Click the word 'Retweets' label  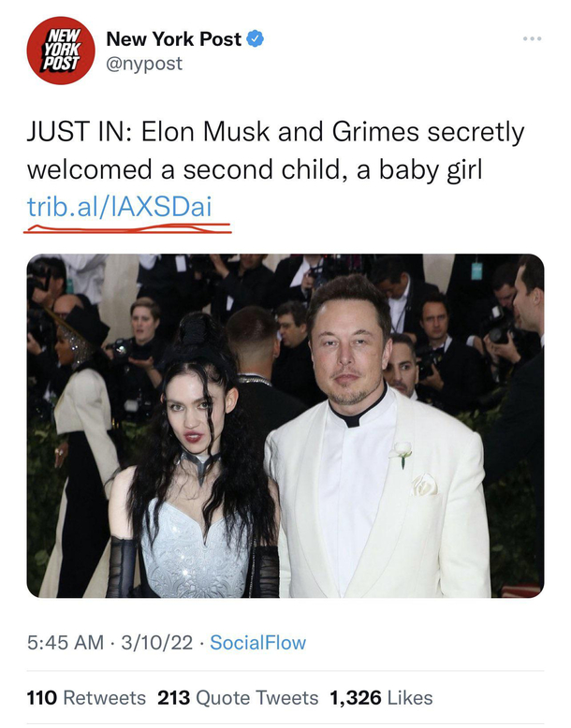[x=104, y=698]
